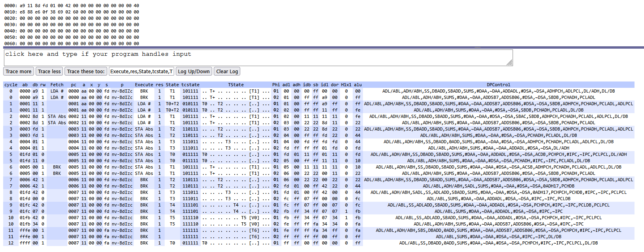Toggle log direction with Log Up/Down
Image resolution: width=644 pixels, height=252 pixels.
[194, 72]
